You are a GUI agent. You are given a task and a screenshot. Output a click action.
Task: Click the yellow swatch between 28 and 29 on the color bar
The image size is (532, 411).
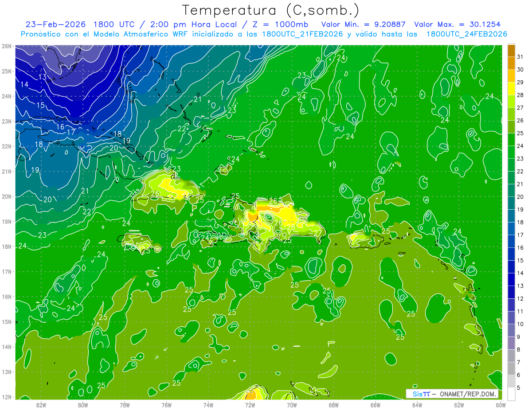[x=511, y=89]
